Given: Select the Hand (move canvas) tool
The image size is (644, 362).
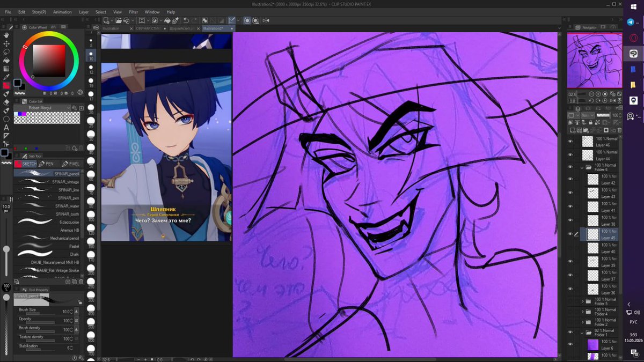Looking at the screenshot, I should [x=6, y=35].
